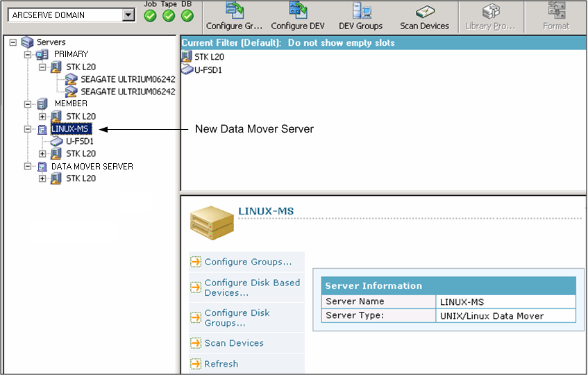Select the LINUX-MS server in tree
The image size is (588, 375).
(70, 128)
